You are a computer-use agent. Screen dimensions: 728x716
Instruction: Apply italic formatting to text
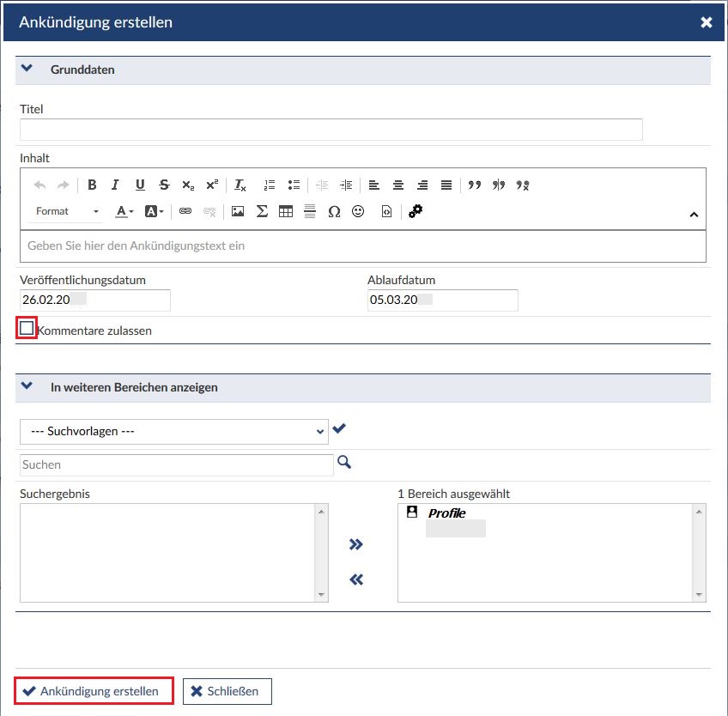(x=115, y=185)
